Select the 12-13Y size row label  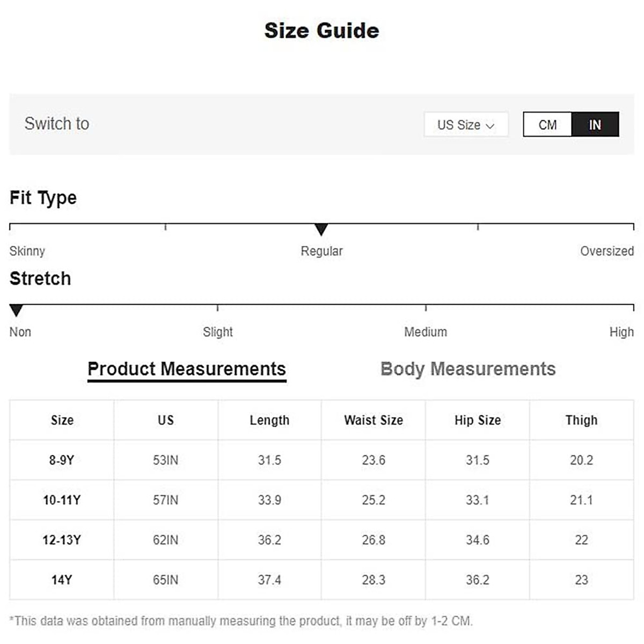coord(62,540)
